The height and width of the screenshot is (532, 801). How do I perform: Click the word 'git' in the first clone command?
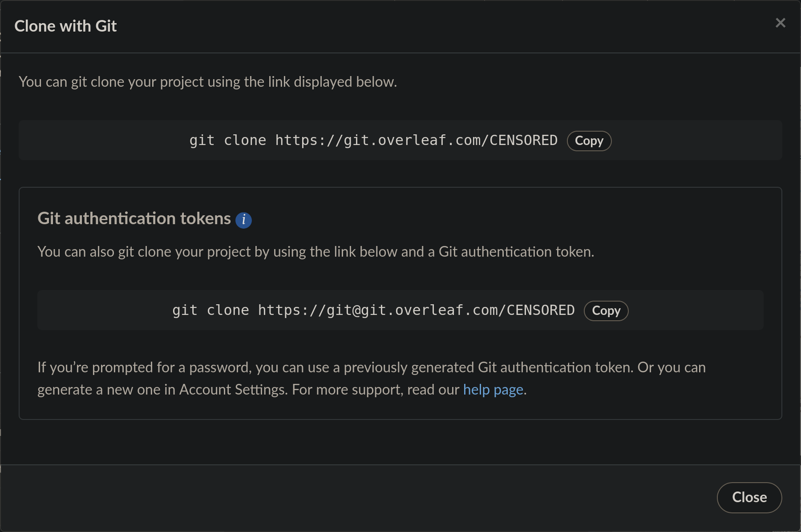click(202, 141)
